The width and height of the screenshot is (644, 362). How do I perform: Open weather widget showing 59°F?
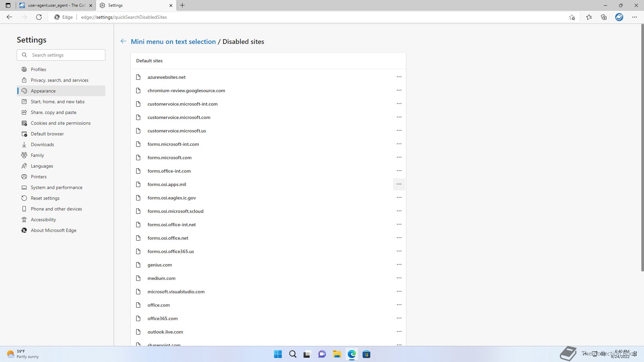pos(23,354)
